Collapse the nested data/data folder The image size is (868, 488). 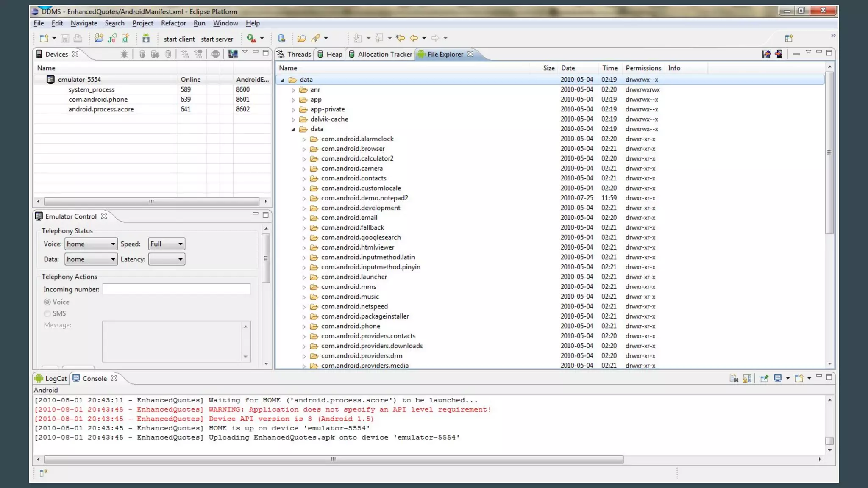[x=293, y=129]
